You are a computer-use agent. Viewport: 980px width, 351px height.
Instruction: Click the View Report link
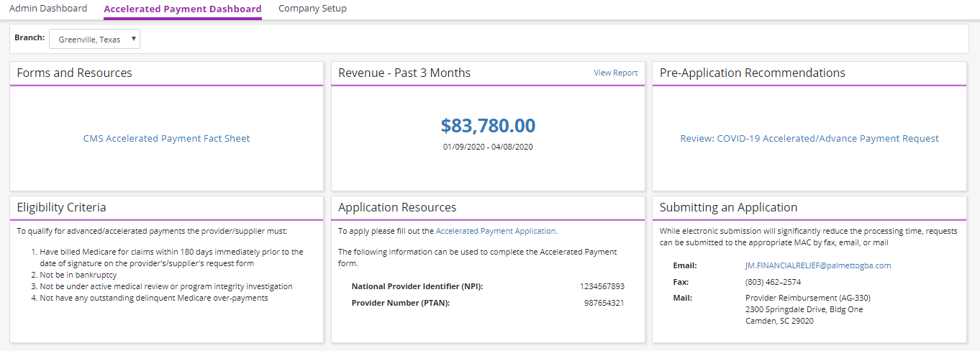click(615, 73)
